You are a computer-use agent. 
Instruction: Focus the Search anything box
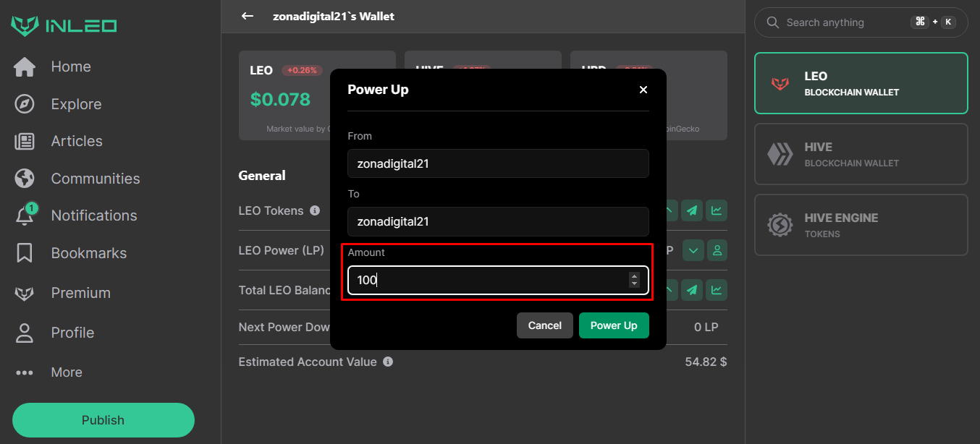click(861, 22)
